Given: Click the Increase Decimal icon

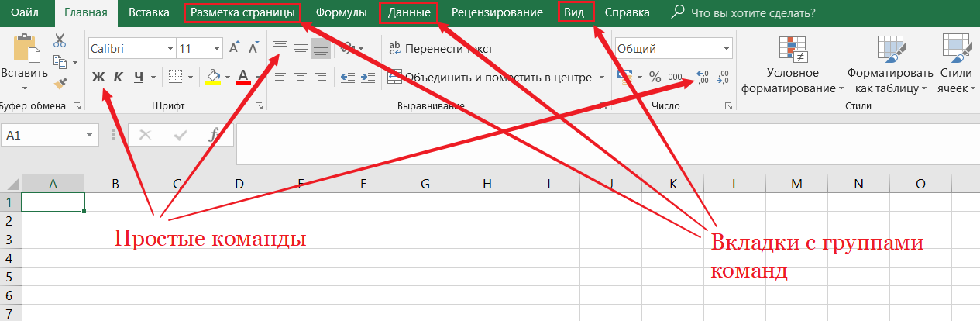Looking at the screenshot, I should (703, 77).
